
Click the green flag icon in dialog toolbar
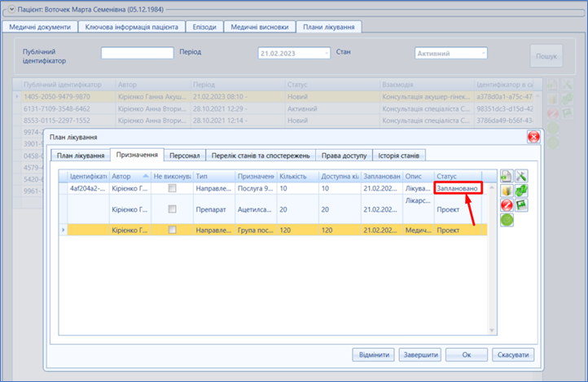(521, 205)
